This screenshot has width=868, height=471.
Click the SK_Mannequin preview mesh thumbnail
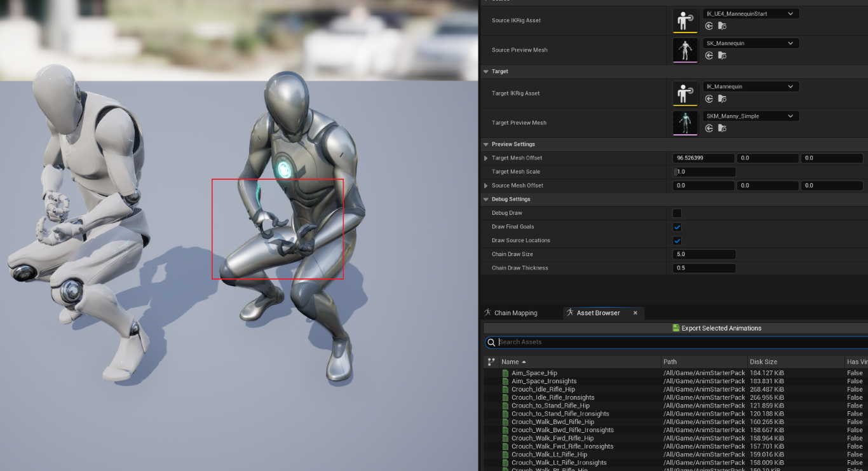[x=685, y=50]
